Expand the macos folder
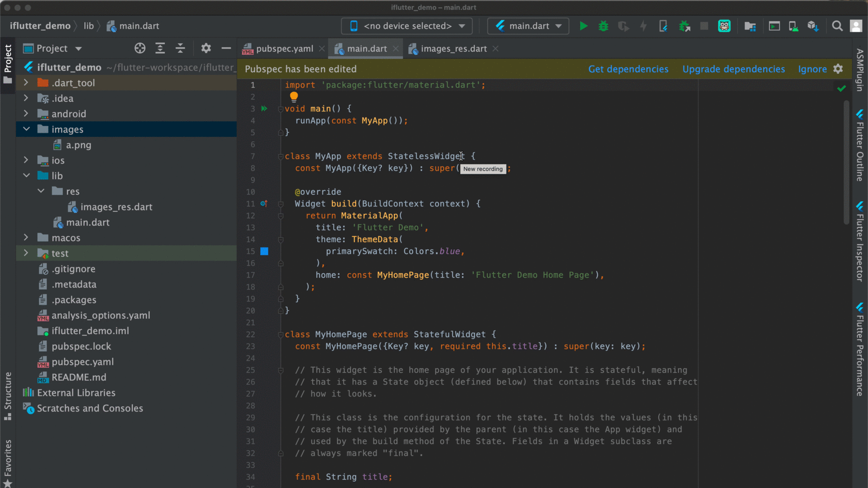This screenshot has width=868, height=488. coord(26,238)
